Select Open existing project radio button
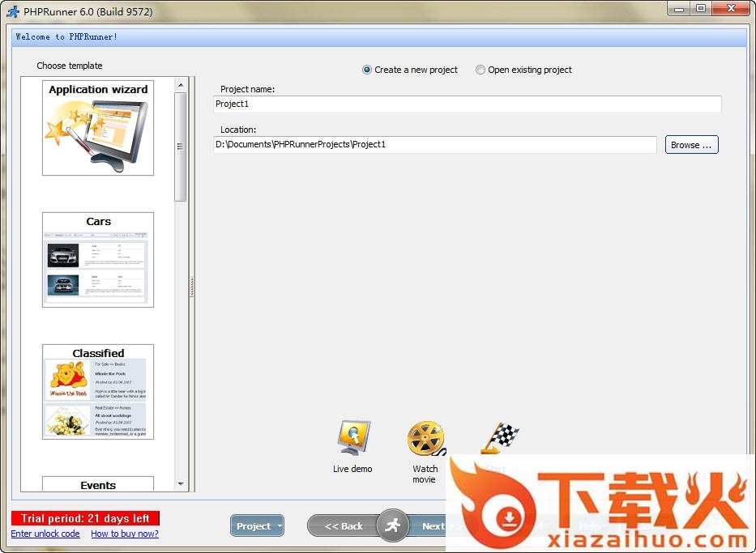The image size is (756, 553). point(481,70)
